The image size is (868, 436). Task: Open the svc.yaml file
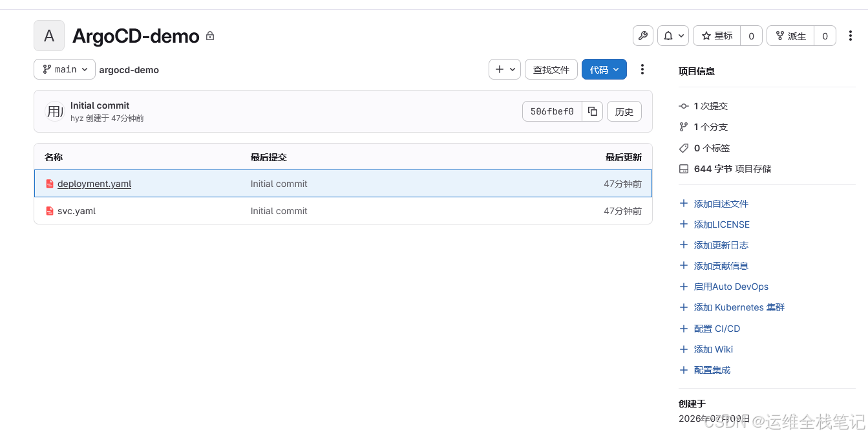[76, 211]
